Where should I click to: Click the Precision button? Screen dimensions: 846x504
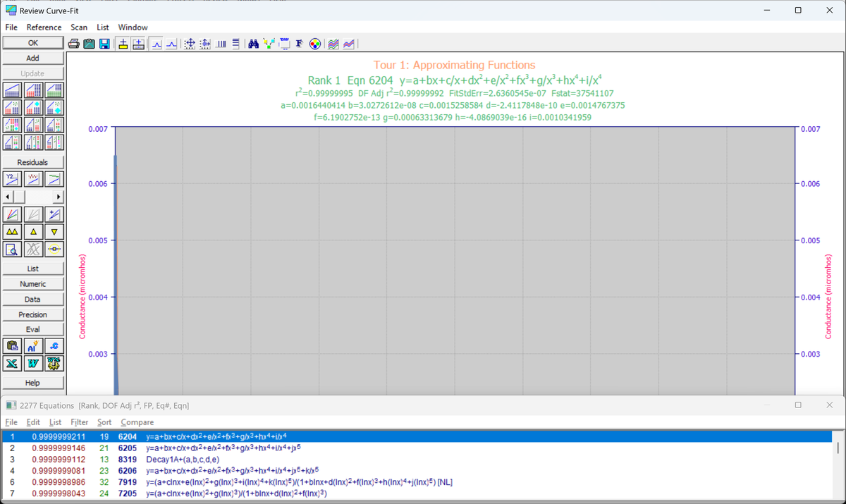point(33,315)
